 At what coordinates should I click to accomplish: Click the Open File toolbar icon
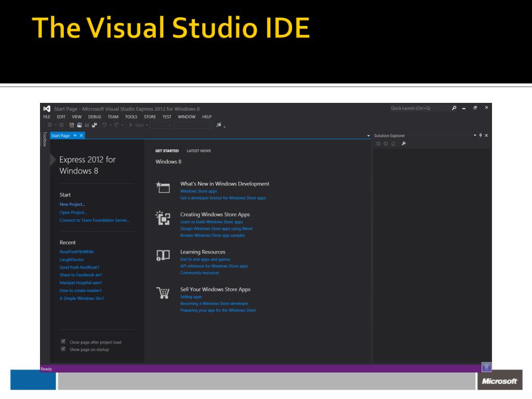[79, 125]
